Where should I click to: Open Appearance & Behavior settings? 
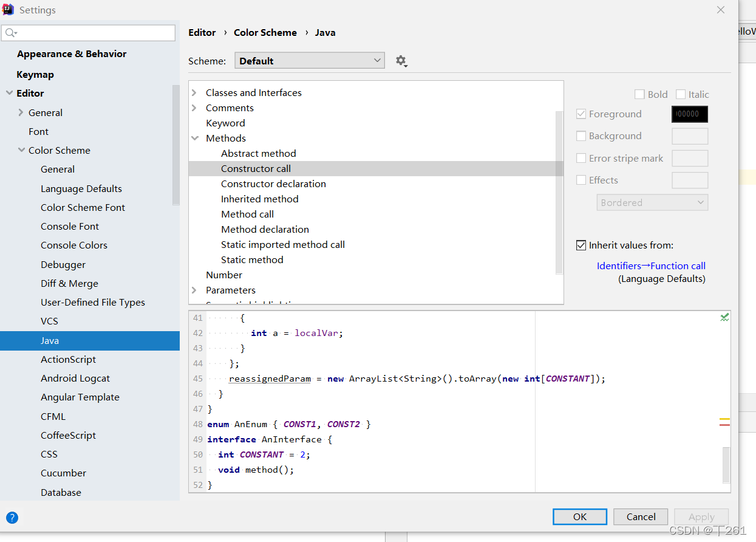[x=72, y=54]
